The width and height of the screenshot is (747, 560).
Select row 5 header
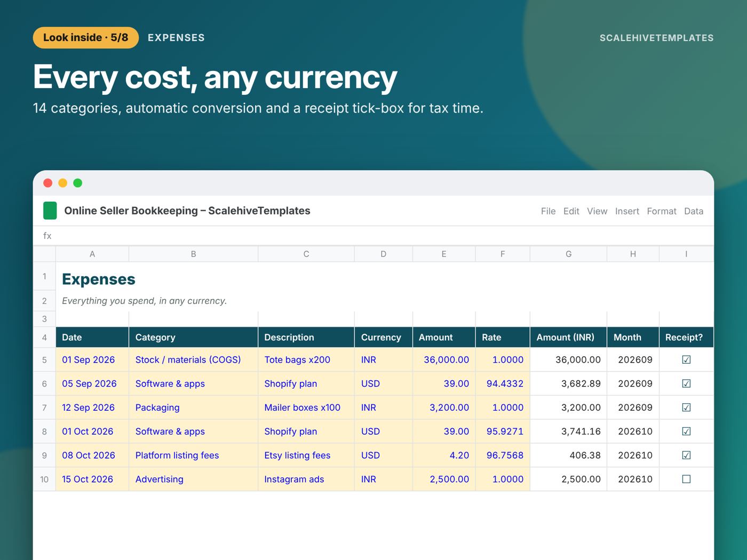(x=44, y=359)
